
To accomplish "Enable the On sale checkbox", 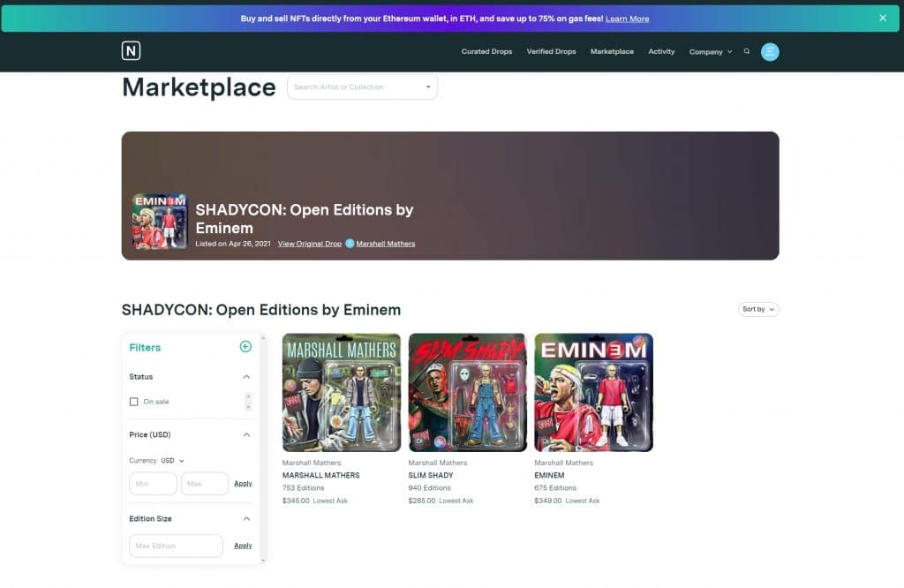I will [134, 401].
